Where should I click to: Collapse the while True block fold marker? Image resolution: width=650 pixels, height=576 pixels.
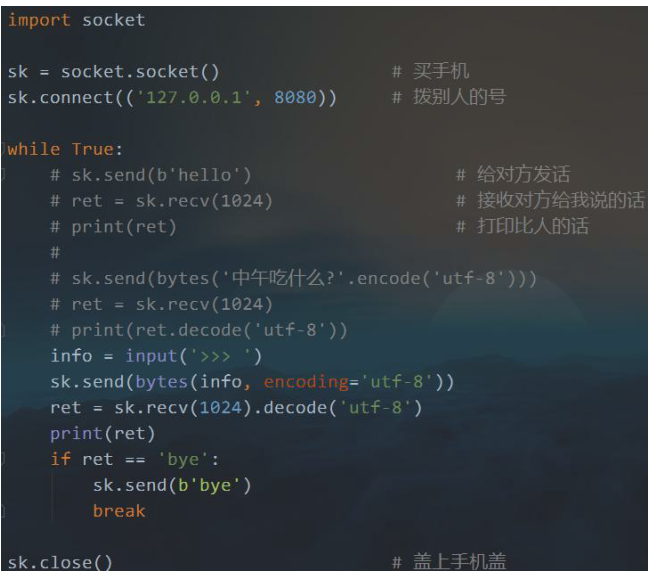coord(3,149)
